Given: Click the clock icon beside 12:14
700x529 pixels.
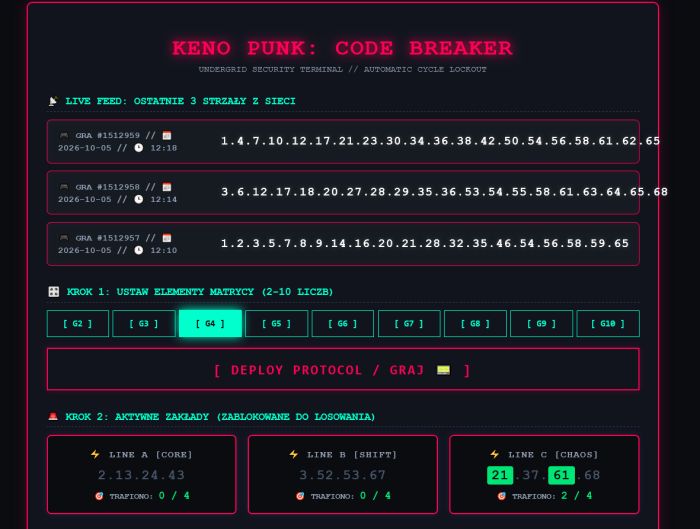Looking at the screenshot, I should 139,199.
